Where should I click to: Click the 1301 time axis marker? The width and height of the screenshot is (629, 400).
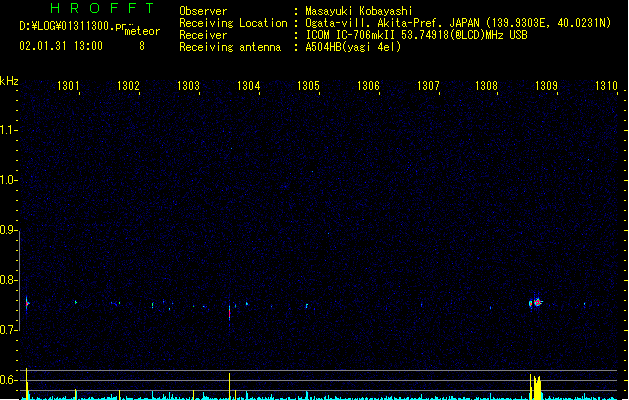pos(68,86)
